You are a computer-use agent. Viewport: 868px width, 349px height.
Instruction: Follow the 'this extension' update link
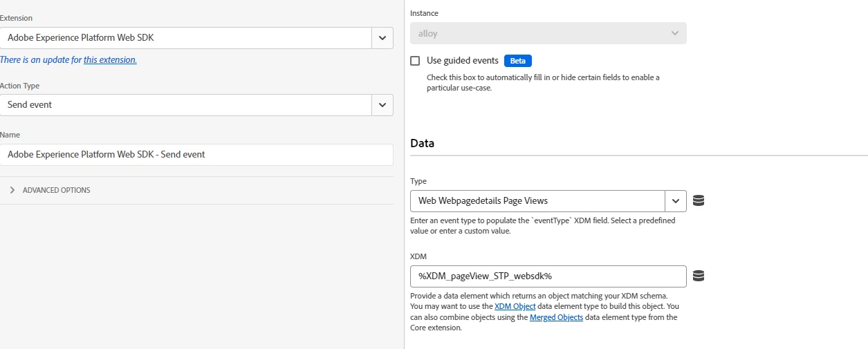click(110, 60)
